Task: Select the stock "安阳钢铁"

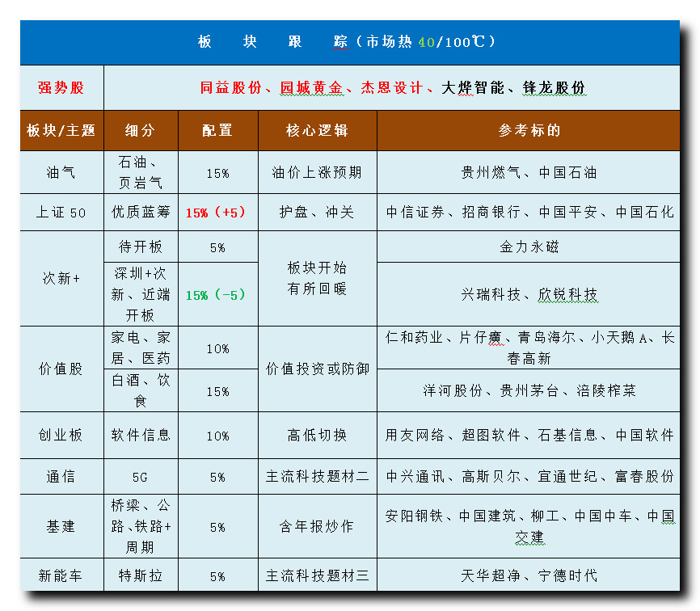Action: click(415, 516)
